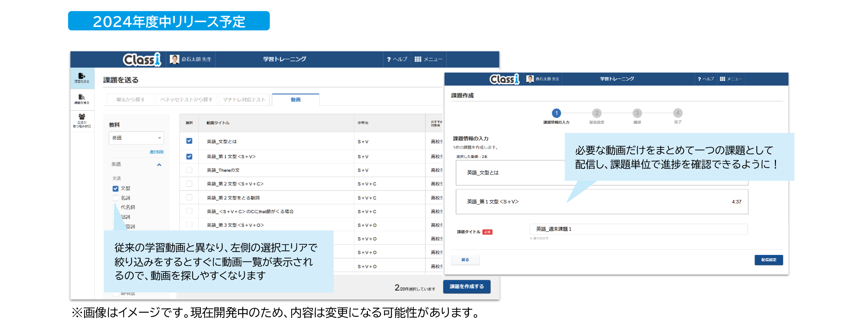
Task: Click the 選択解除 link
Action: pos(156,152)
